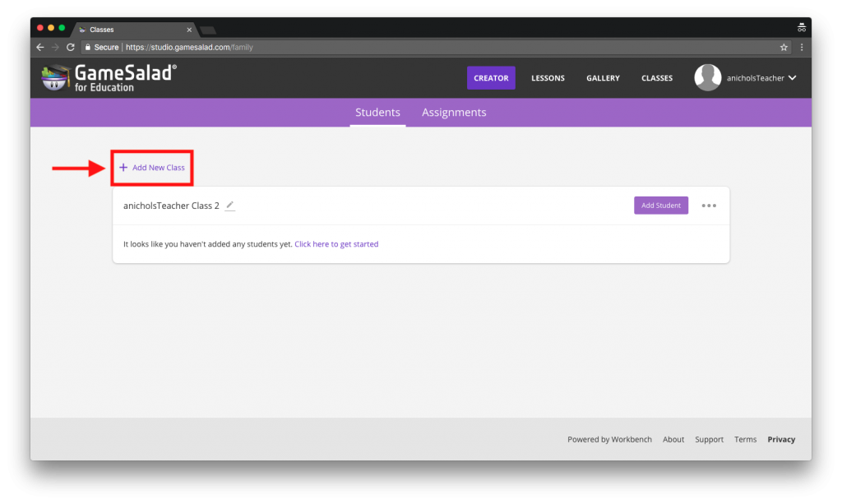Image resolution: width=842 pixels, height=504 pixels.
Task: Close the Classes browser tab
Action: coord(189,30)
